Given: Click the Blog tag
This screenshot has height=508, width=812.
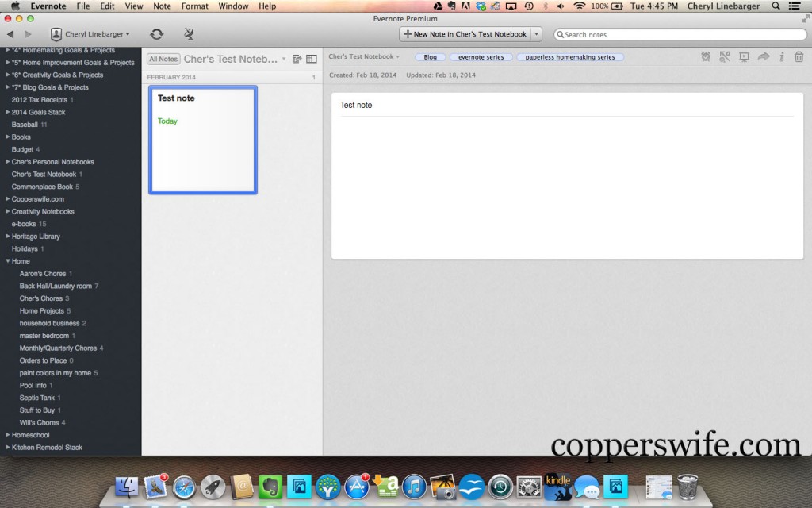Looking at the screenshot, I should (430, 57).
